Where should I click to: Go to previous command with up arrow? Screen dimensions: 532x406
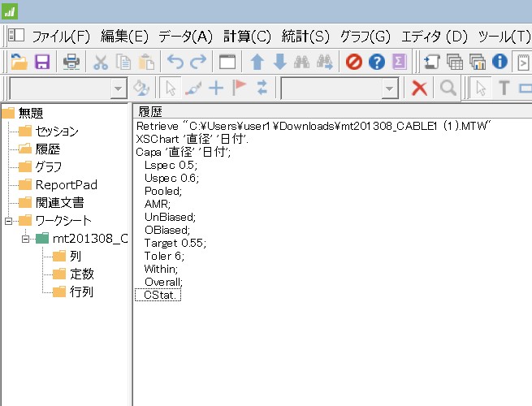[257, 62]
